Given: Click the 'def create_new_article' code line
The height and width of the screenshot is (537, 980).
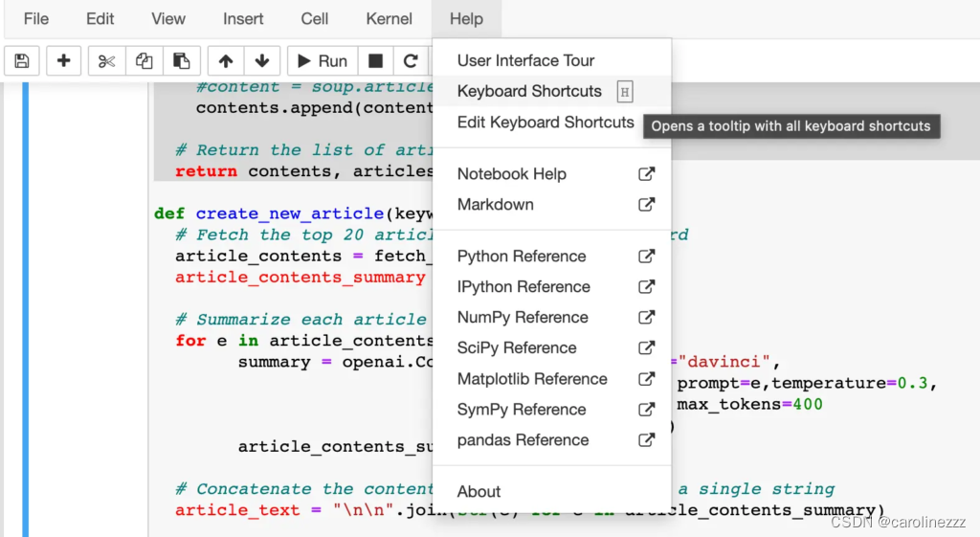Looking at the screenshot, I should click(x=293, y=213).
